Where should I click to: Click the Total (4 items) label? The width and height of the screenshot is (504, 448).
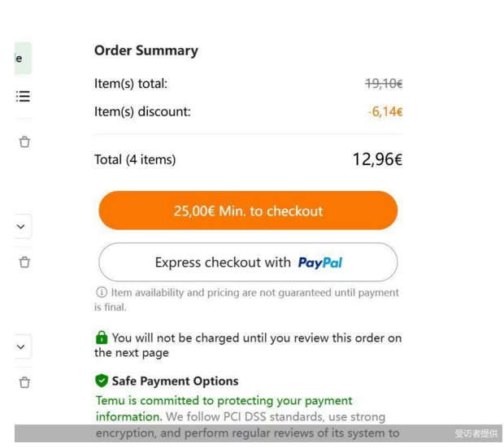(135, 159)
